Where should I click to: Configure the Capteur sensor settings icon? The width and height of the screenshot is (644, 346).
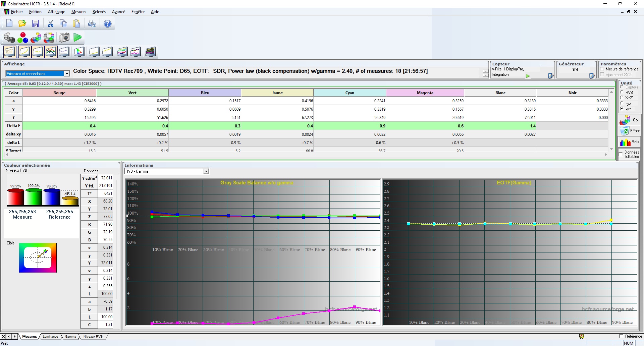(550, 76)
